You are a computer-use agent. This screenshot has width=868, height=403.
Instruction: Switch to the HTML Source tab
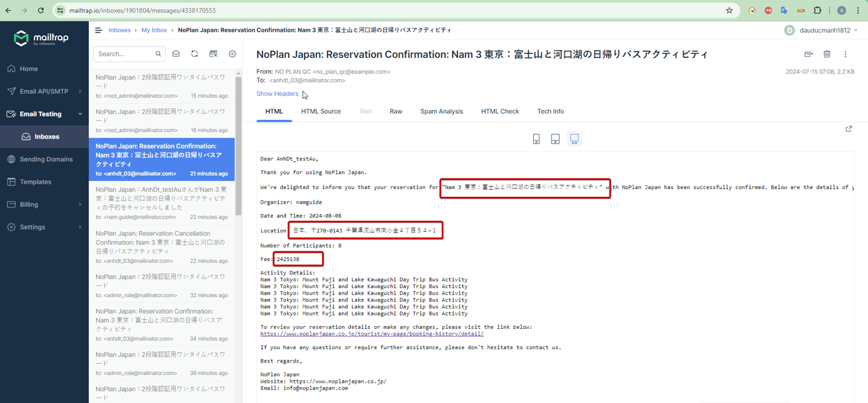(321, 111)
